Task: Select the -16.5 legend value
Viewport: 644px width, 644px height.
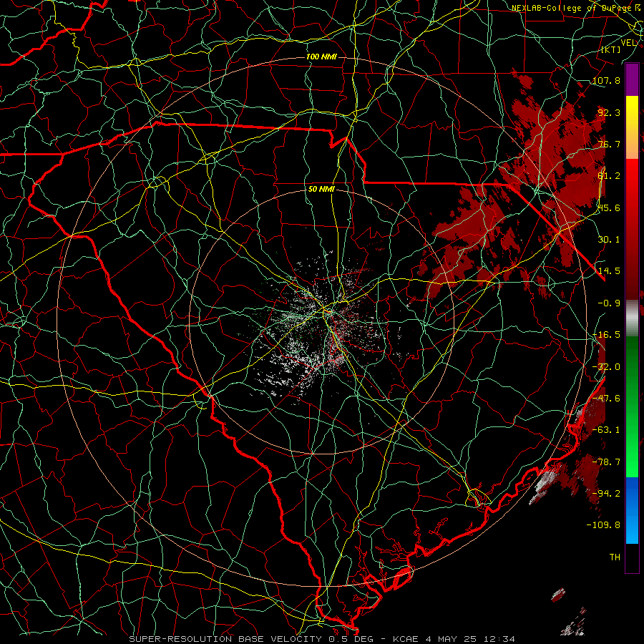Action: coord(606,335)
